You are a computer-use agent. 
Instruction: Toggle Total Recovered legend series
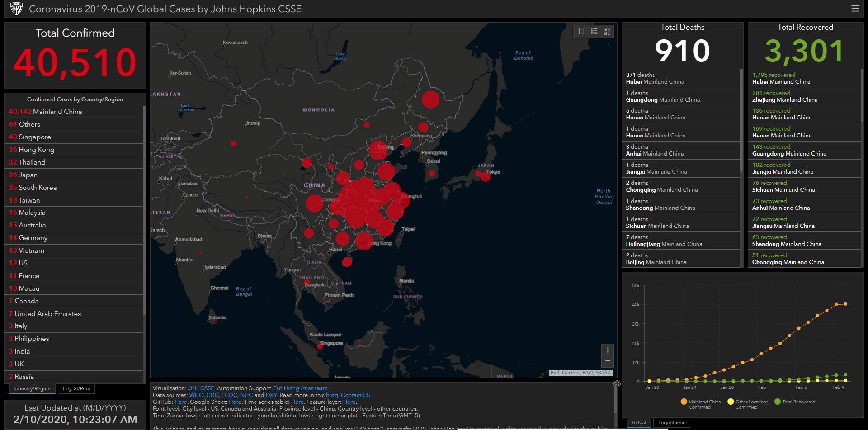795,402
